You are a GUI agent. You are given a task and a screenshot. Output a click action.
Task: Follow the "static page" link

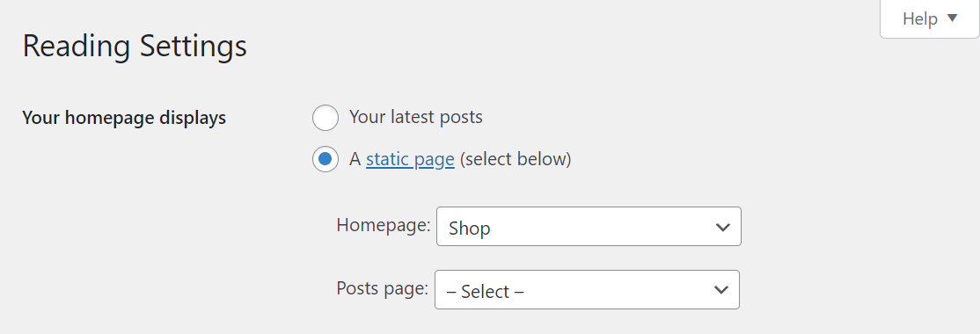(410, 160)
